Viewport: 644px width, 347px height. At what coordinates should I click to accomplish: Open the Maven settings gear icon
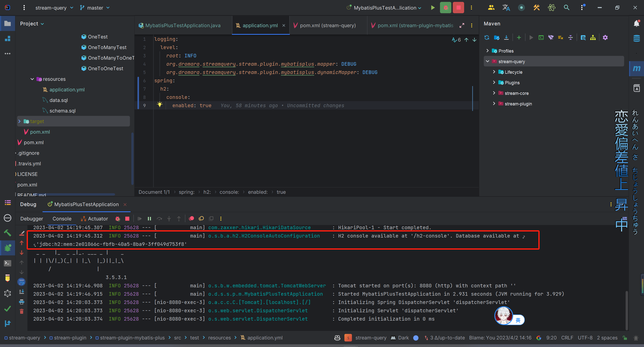pyautogui.click(x=605, y=37)
